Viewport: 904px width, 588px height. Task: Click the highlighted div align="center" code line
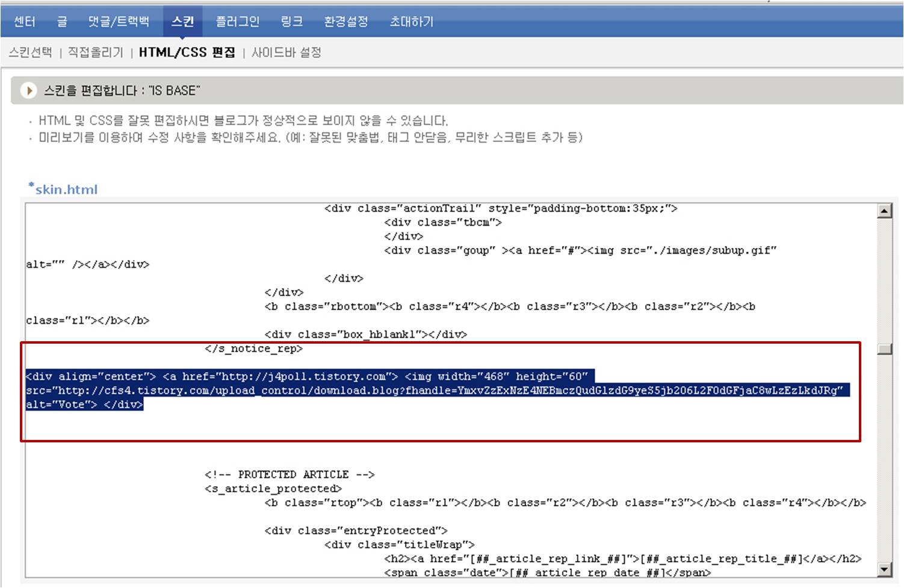(x=311, y=377)
